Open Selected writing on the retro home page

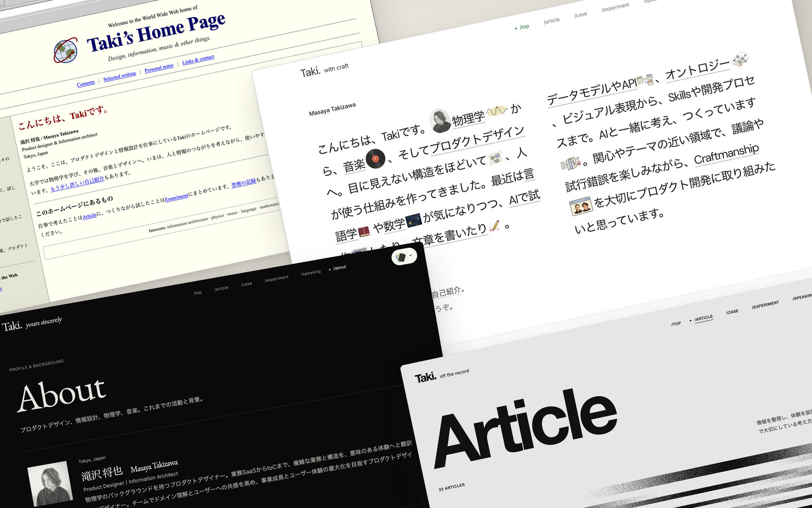click(120, 76)
